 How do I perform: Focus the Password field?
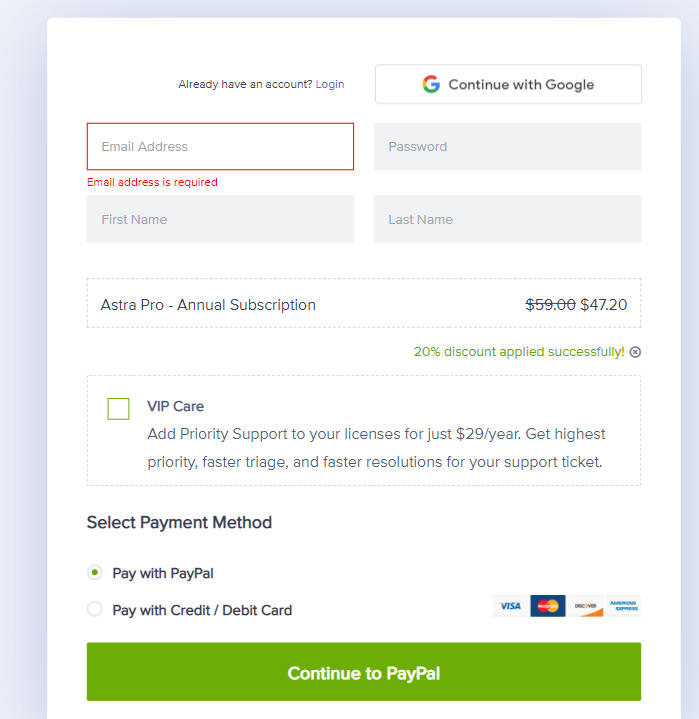507,146
